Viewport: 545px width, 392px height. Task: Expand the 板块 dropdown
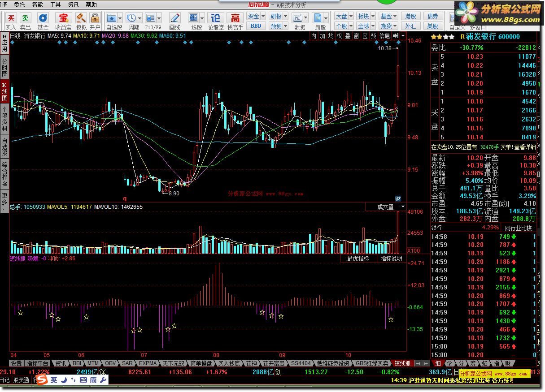tap(373, 17)
